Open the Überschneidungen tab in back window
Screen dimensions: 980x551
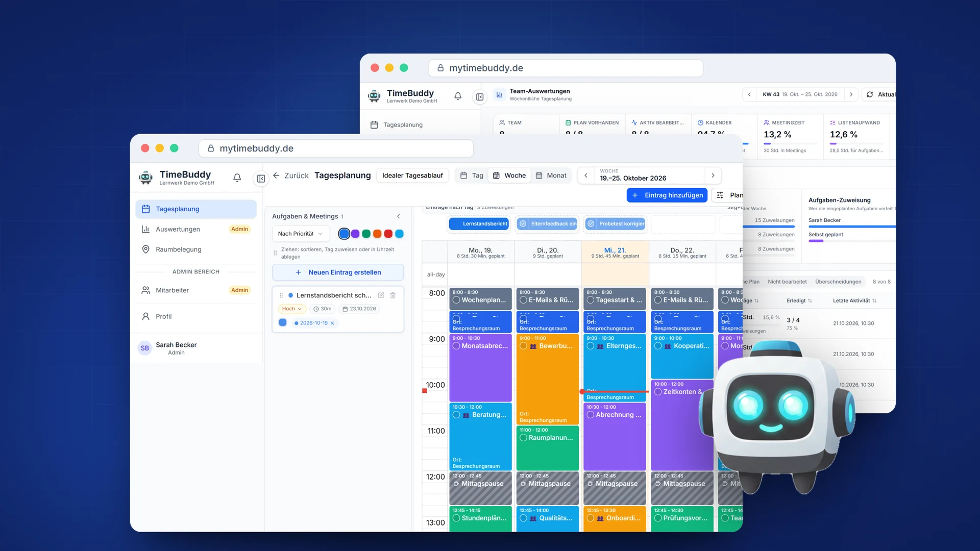click(x=838, y=282)
